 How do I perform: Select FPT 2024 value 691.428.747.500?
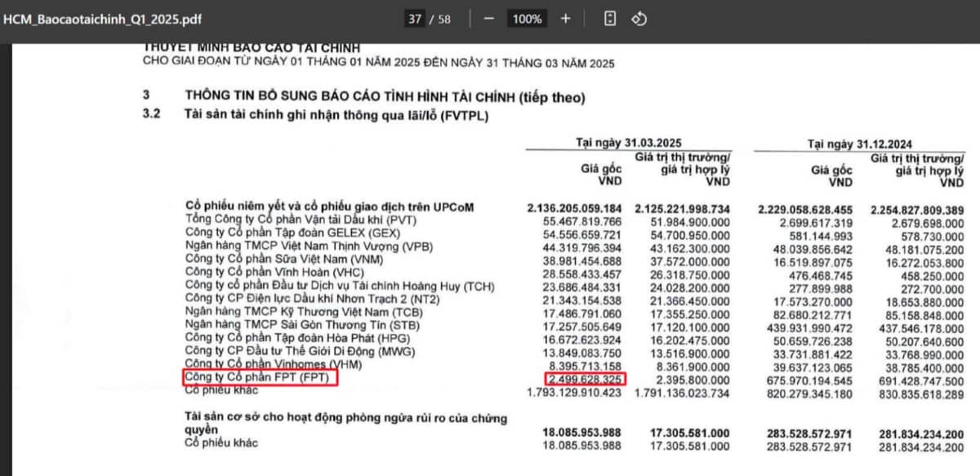[920, 380]
